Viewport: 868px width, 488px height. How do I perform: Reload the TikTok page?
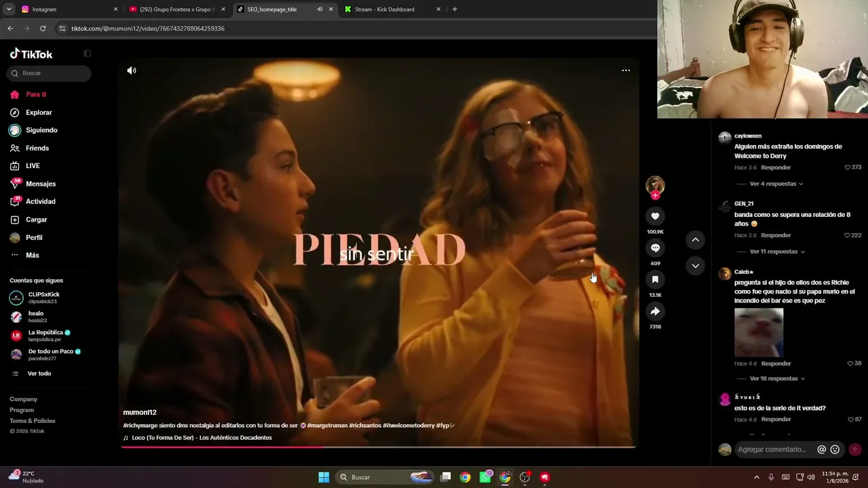(43, 28)
